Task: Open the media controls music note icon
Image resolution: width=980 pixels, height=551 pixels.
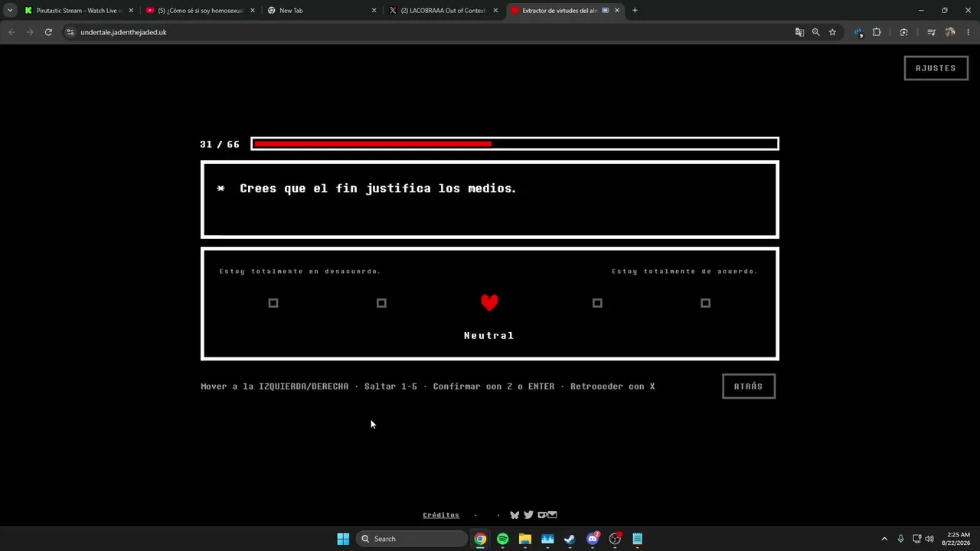Action: pyautogui.click(x=931, y=32)
